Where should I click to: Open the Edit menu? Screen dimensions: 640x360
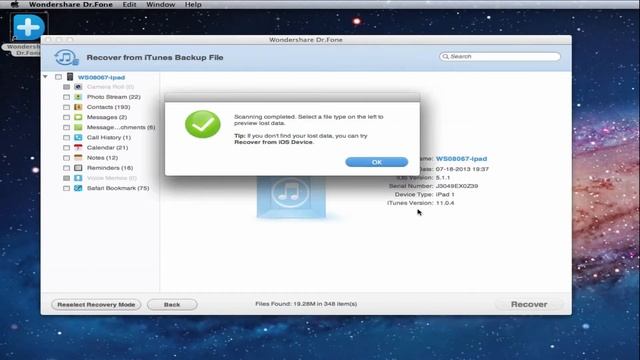(129, 4)
